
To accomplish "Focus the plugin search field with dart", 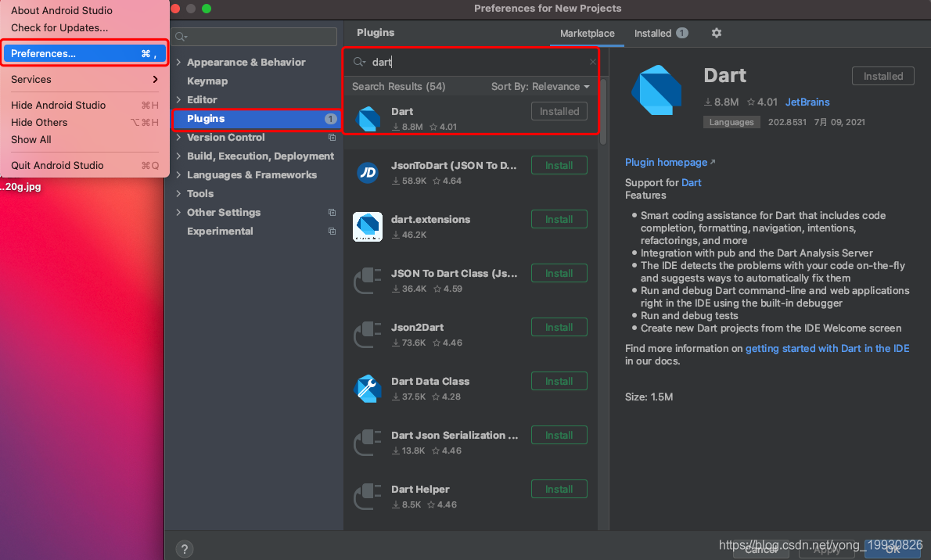I will pos(472,62).
